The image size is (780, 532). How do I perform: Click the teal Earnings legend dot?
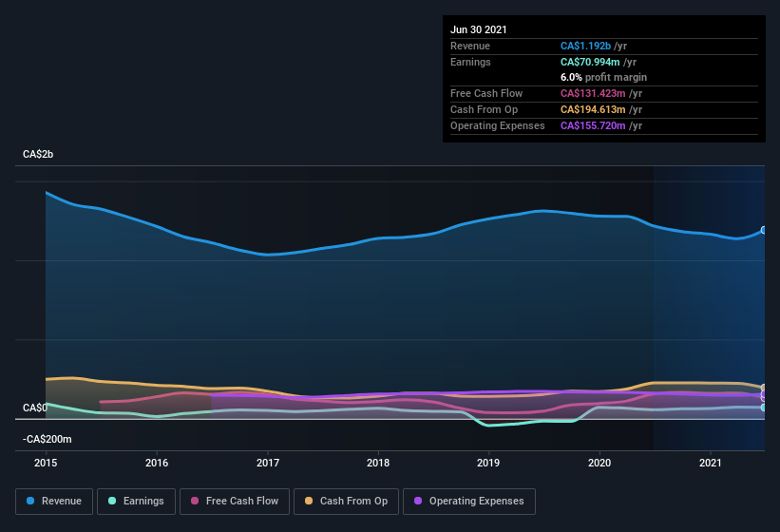click(x=112, y=501)
